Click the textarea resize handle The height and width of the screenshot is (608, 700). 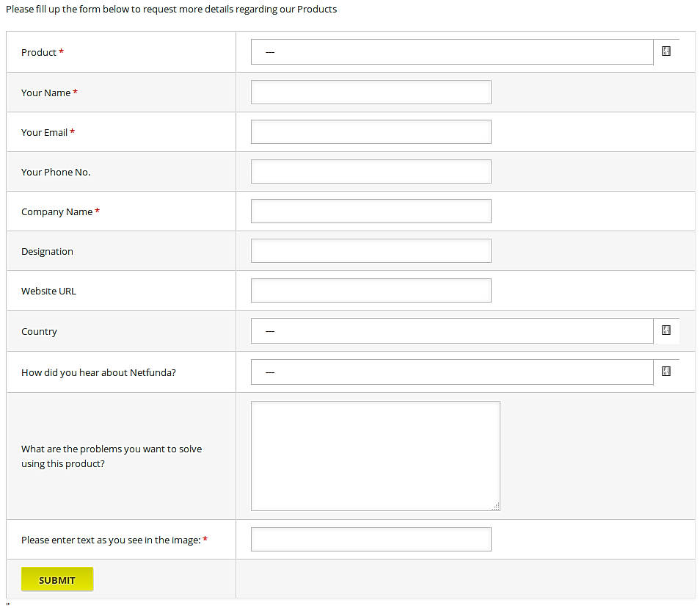pyautogui.click(x=496, y=506)
